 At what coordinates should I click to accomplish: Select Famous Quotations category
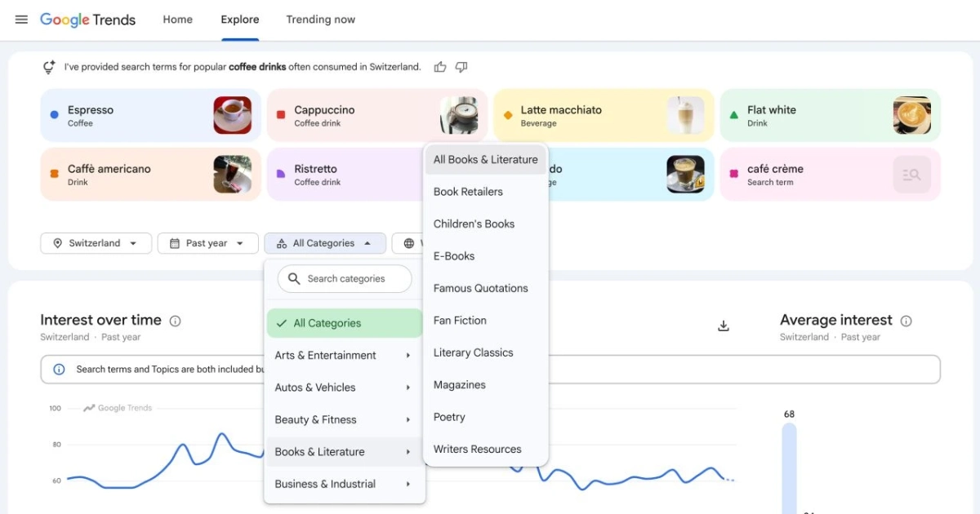pyautogui.click(x=486, y=288)
